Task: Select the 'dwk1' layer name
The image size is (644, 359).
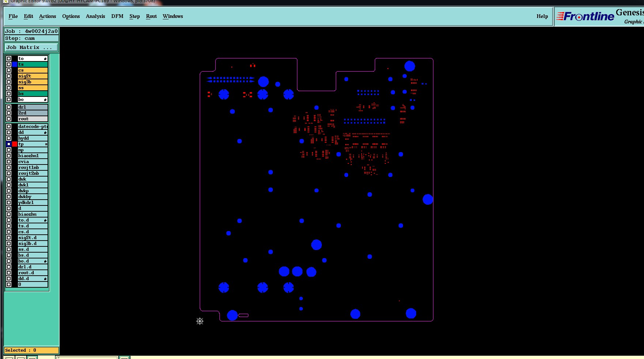Action: tap(33, 185)
